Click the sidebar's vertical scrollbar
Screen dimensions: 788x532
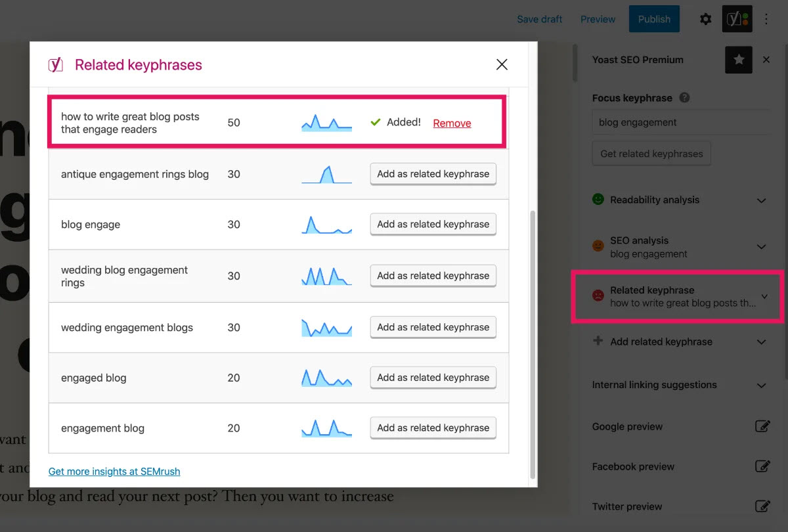point(575,62)
